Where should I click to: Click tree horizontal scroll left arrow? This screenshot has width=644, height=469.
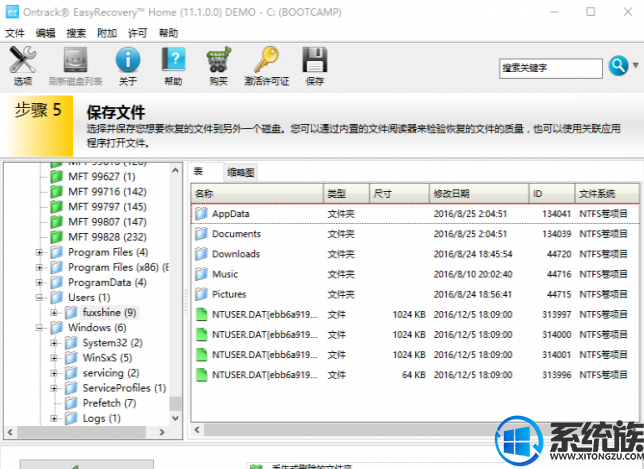(x=11, y=432)
